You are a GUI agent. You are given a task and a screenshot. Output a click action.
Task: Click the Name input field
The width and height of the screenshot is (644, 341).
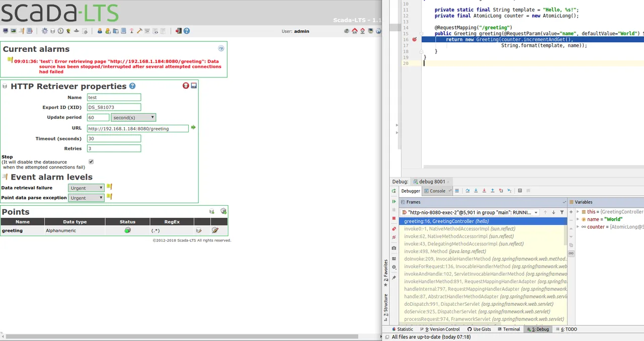(114, 98)
